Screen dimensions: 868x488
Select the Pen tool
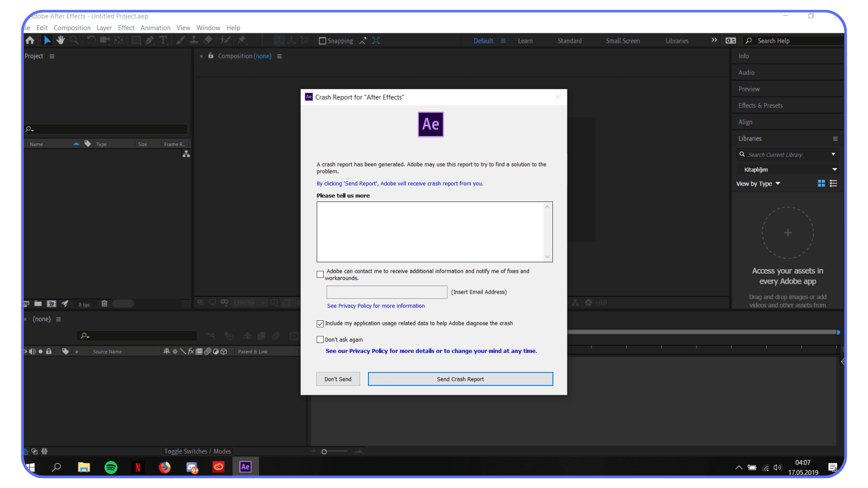[150, 40]
